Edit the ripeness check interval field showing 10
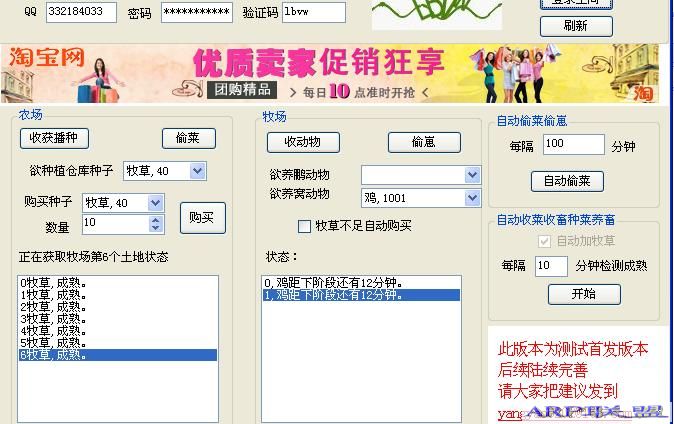The height and width of the screenshot is (424, 674). 551,266
